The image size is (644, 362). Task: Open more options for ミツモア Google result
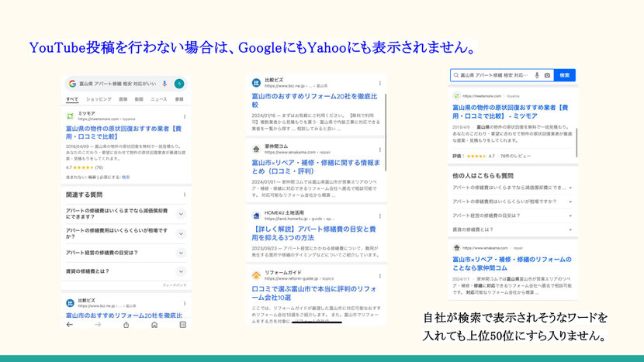(x=185, y=116)
